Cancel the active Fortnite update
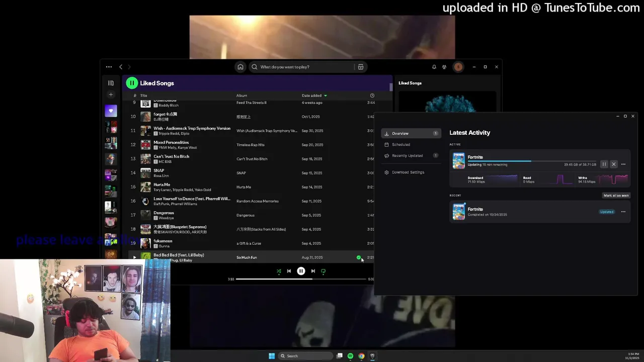This screenshot has width=644, height=362. click(614, 164)
